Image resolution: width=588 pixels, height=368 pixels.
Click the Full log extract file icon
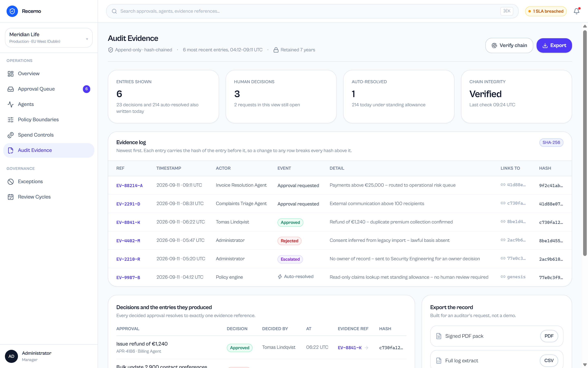439,361
